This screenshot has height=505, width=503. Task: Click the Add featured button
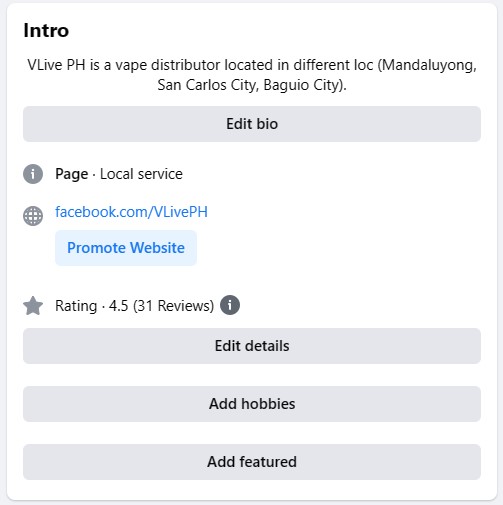tap(252, 462)
